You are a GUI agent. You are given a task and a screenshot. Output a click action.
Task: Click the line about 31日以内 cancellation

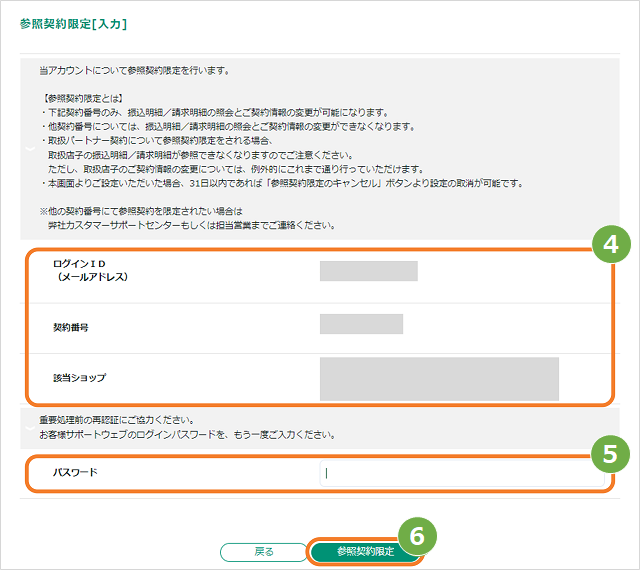[282, 183]
